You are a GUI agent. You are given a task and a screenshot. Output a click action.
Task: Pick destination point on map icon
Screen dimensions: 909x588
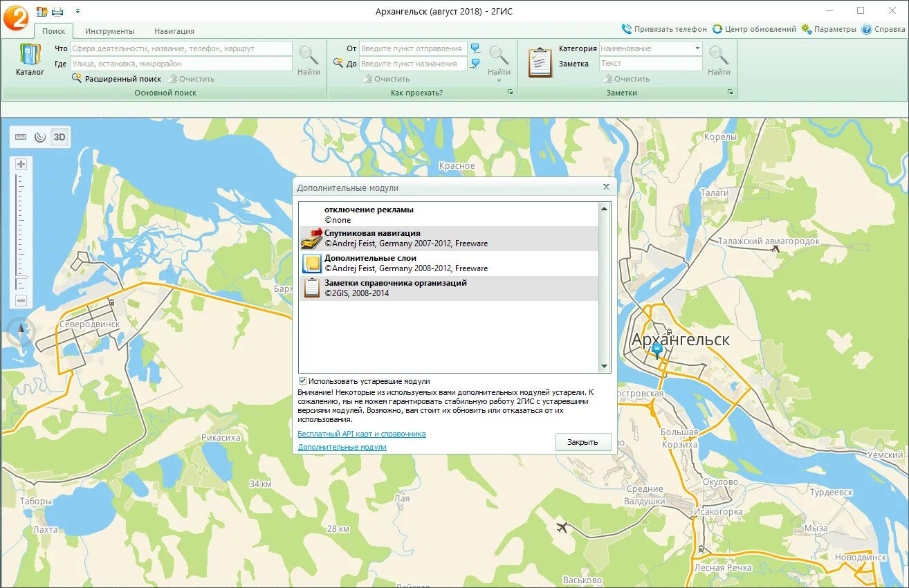[475, 63]
